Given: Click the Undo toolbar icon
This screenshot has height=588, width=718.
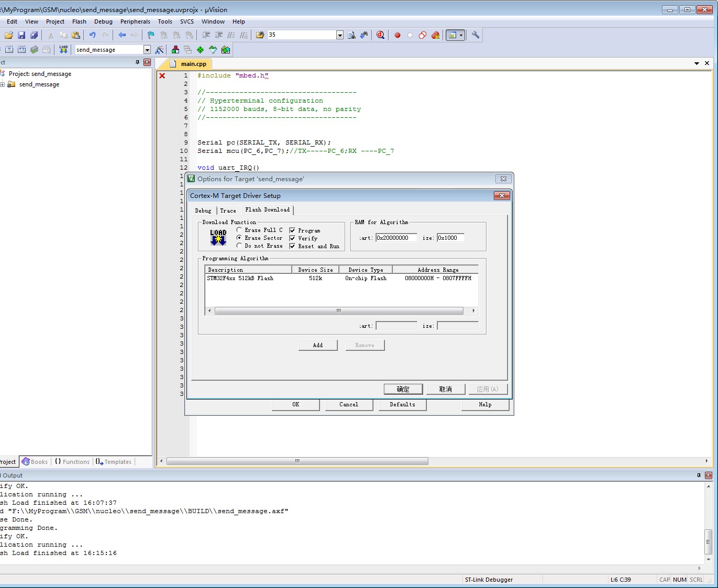Looking at the screenshot, I should [93, 35].
